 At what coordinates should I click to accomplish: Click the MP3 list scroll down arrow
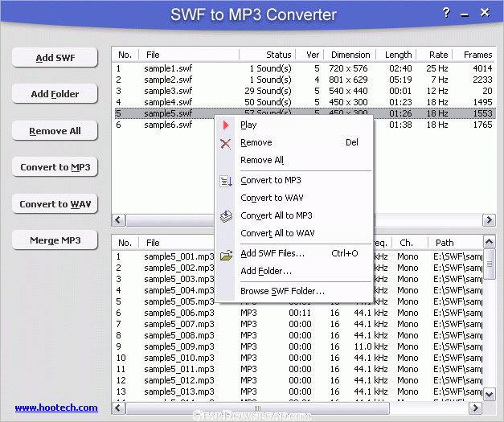point(490,394)
